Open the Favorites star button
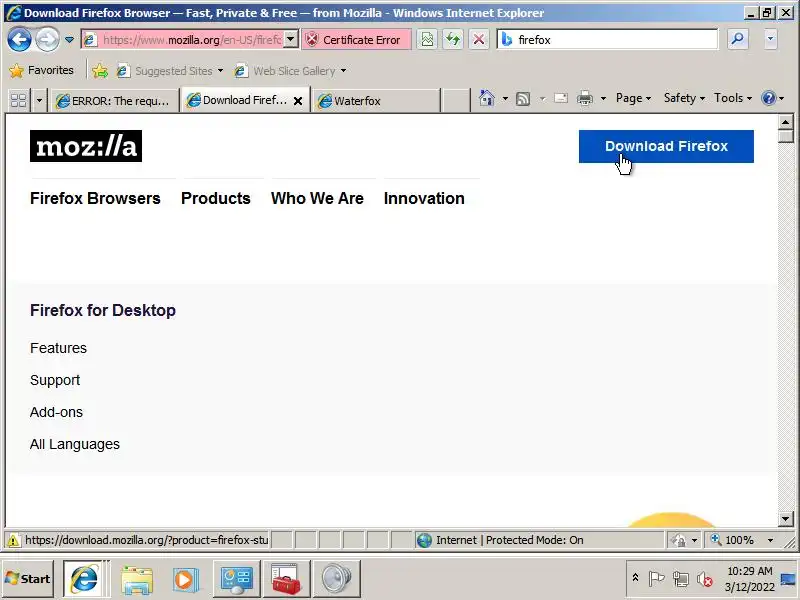This screenshot has height=600, width=800. click(x=41, y=70)
